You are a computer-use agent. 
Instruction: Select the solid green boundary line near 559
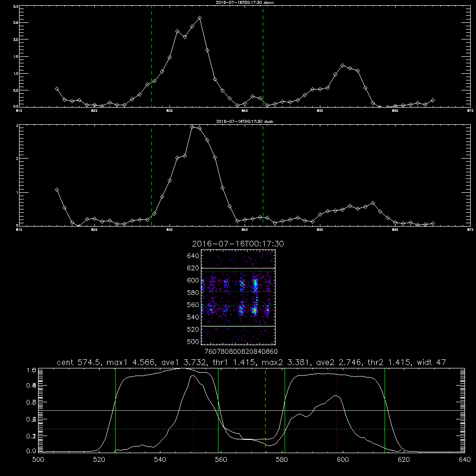[x=218, y=410]
